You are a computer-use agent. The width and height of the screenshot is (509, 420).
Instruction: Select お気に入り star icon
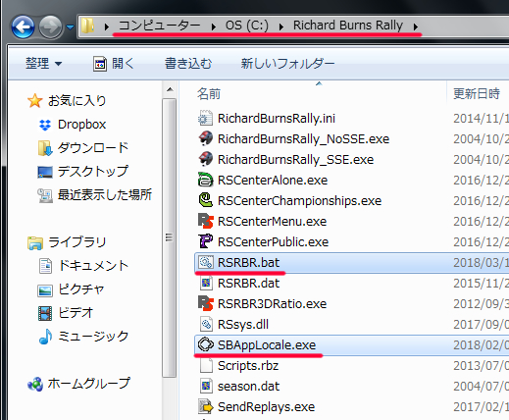(x=34, y=101)
